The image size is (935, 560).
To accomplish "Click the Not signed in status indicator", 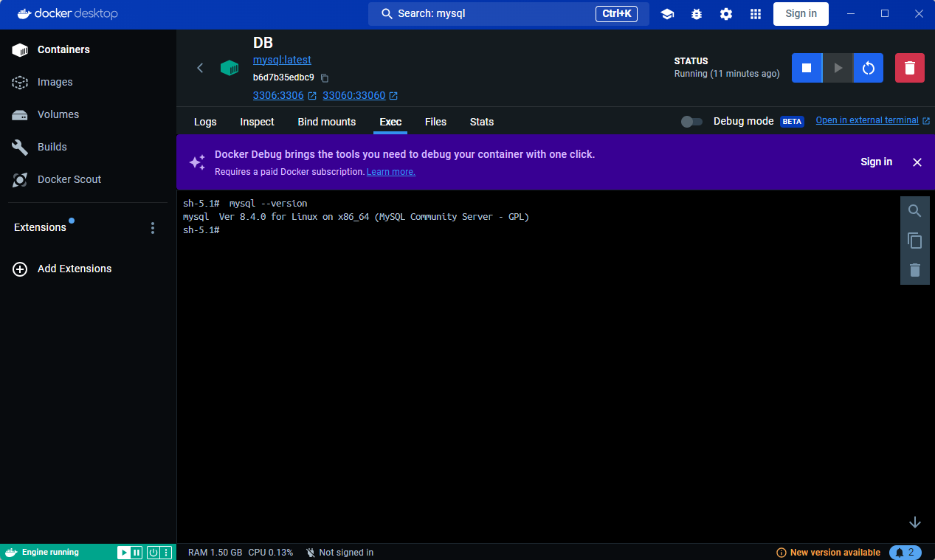I will click(339, 553).
